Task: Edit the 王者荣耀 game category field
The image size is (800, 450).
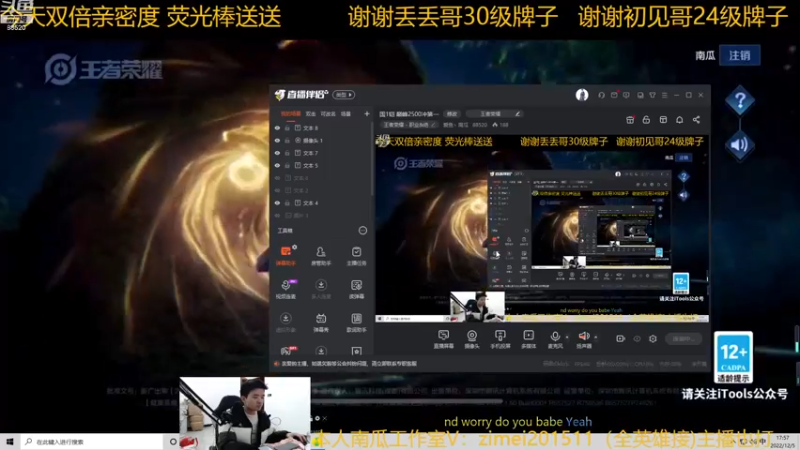Action: pos(494,114)
